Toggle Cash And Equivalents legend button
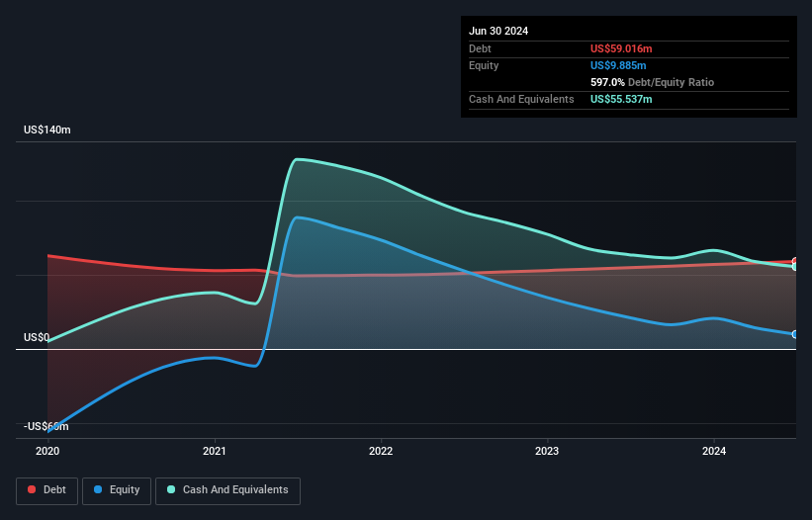The width and height of the screenshot is (812, 520). 227,490
